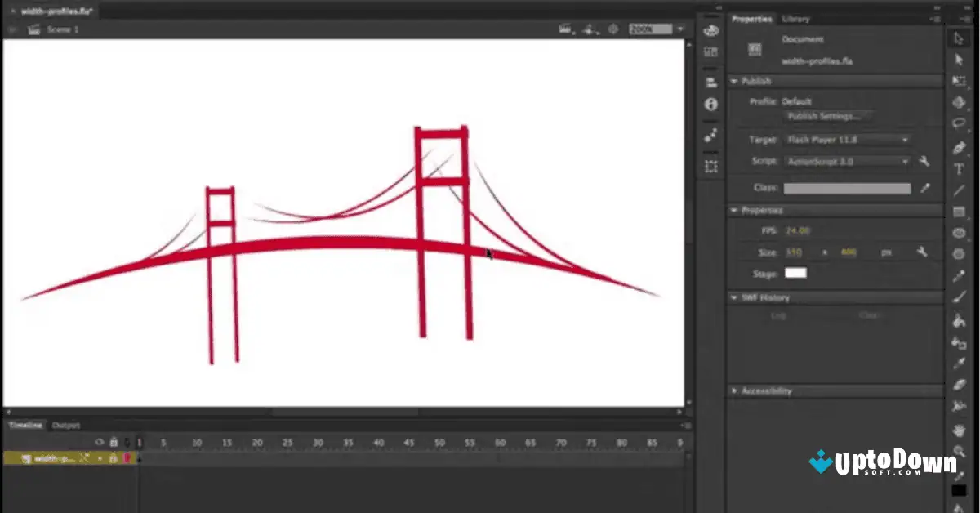Select the Text tool

960,167
